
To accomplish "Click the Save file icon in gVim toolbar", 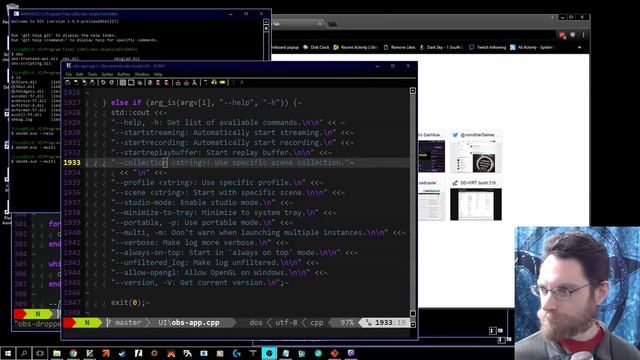I will click(x=76, y=82).
